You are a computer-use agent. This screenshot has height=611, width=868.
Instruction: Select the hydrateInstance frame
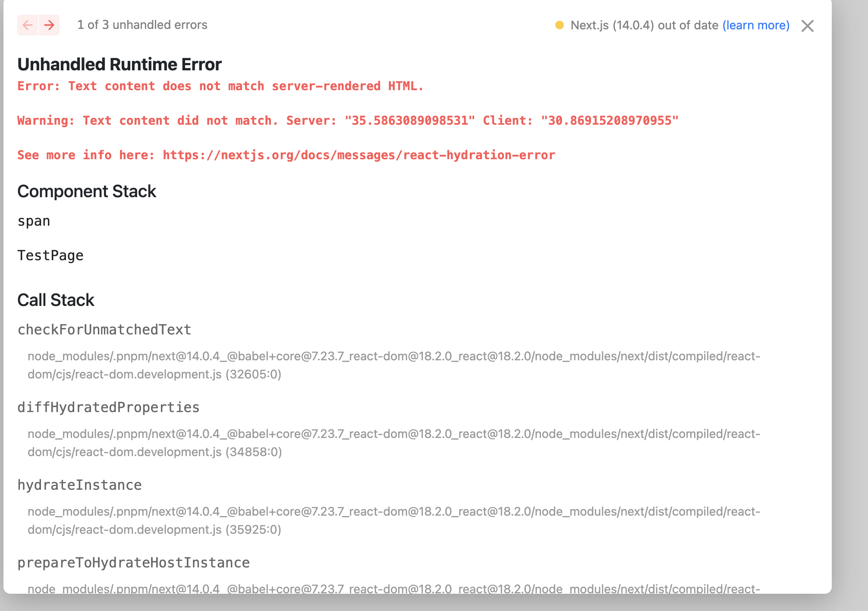[x=79, y=485]
